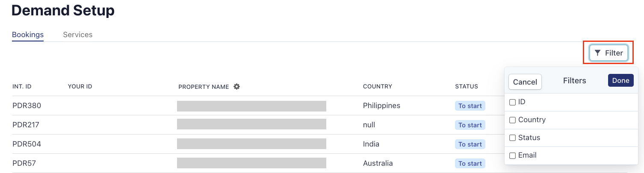Click the YOUR ID column header
Image resolution: width=644 pixels, height=173 pixels.
pos(80,87)
